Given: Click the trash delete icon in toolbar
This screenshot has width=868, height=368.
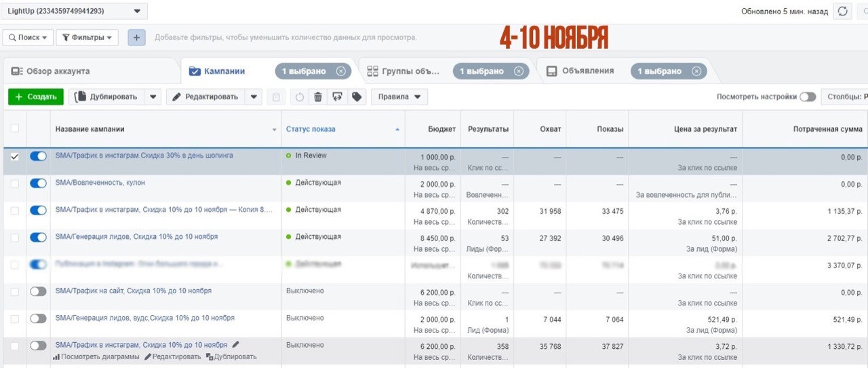Looking at the screenshot, I should coord(317,97).
